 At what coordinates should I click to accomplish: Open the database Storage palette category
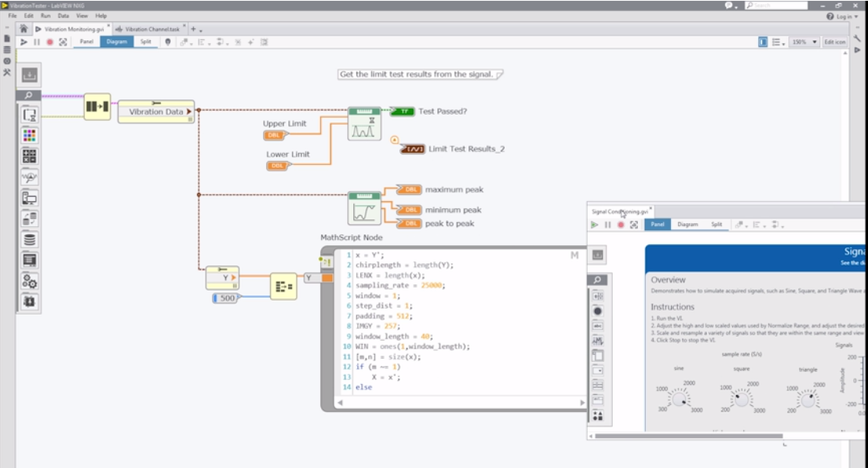point(29,239)
